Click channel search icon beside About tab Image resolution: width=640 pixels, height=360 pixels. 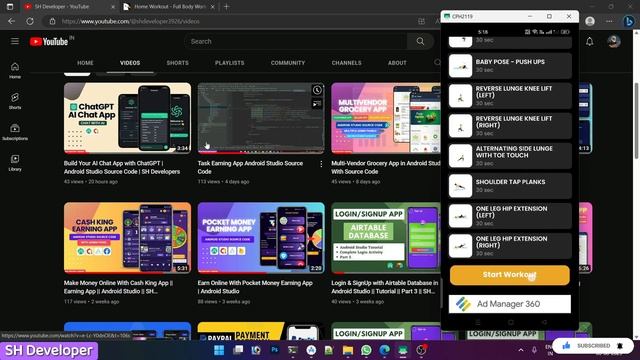pos(437,62)
